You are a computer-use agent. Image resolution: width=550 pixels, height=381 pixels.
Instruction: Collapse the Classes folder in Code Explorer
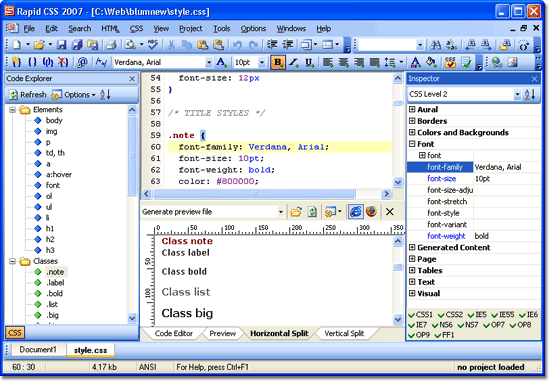(13, 261)
